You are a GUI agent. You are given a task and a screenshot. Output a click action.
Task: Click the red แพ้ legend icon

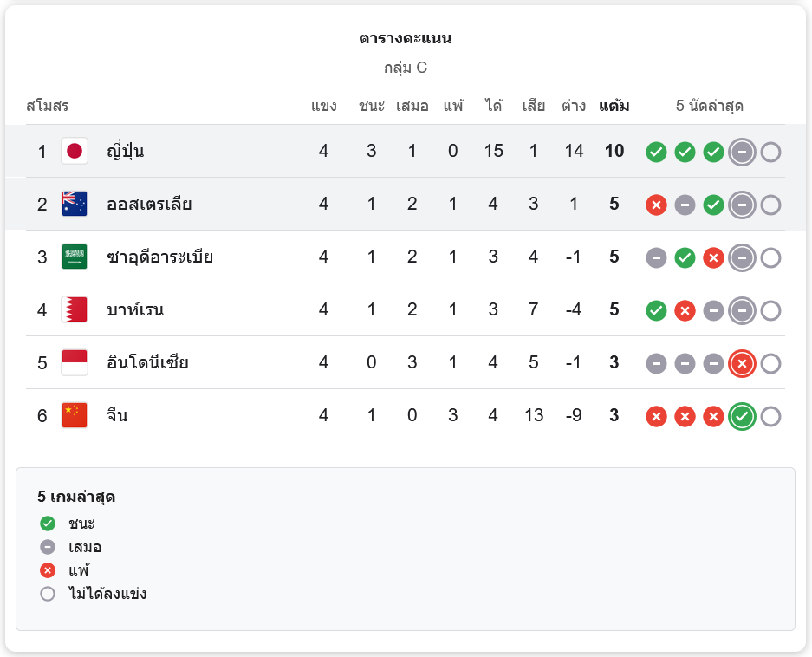coord(48,570)
